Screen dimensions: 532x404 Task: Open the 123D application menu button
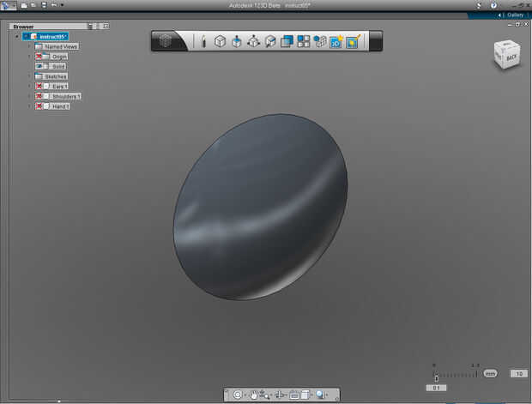click(8, 5)
